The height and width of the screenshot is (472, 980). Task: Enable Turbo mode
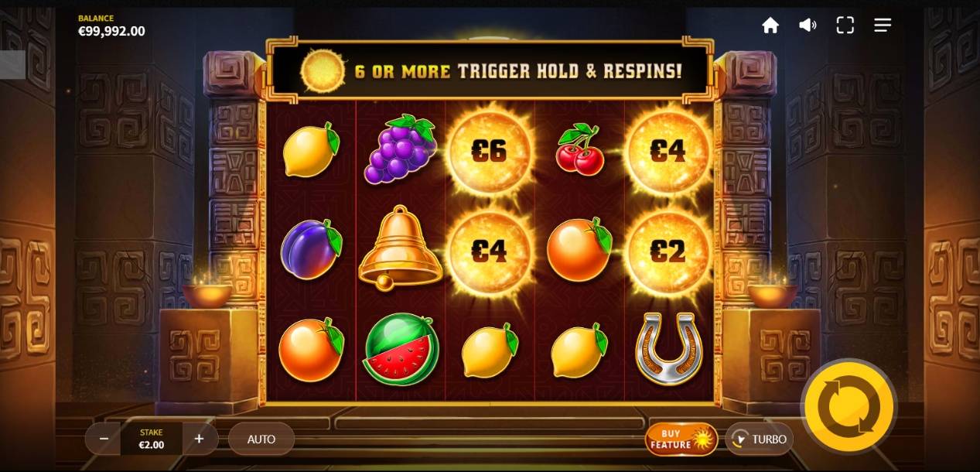[x=759, y=439]
